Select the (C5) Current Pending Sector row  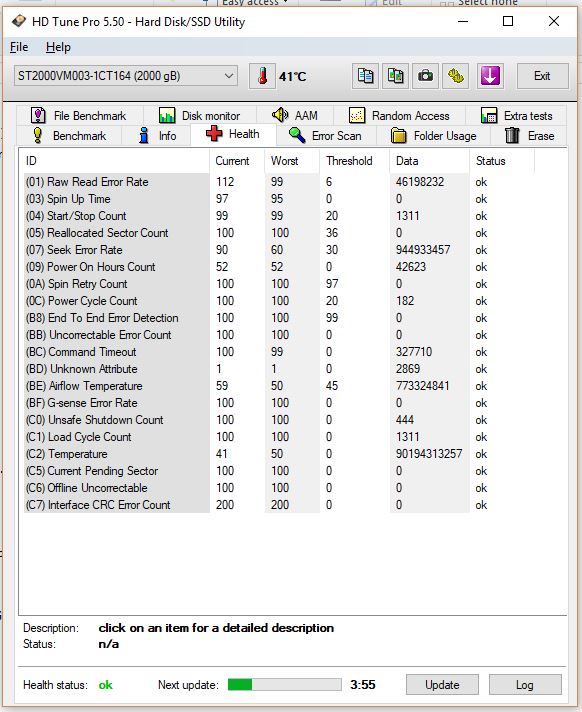[279, 471]
